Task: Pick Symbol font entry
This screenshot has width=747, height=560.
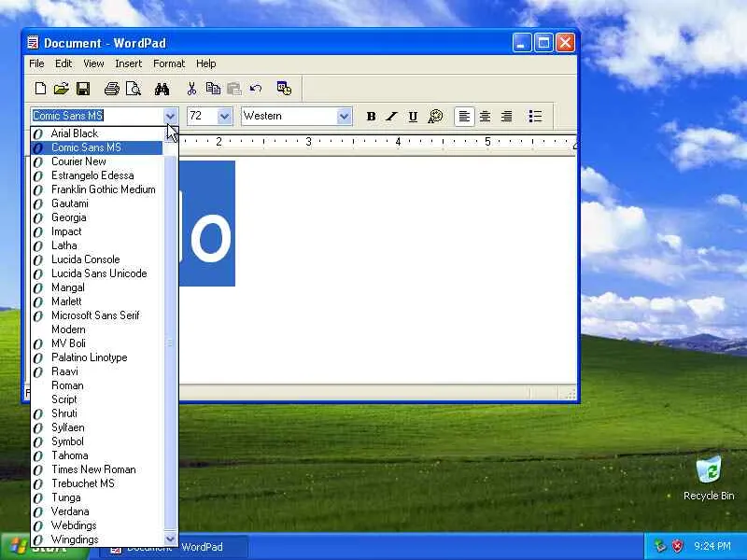Action: [97, 441]
